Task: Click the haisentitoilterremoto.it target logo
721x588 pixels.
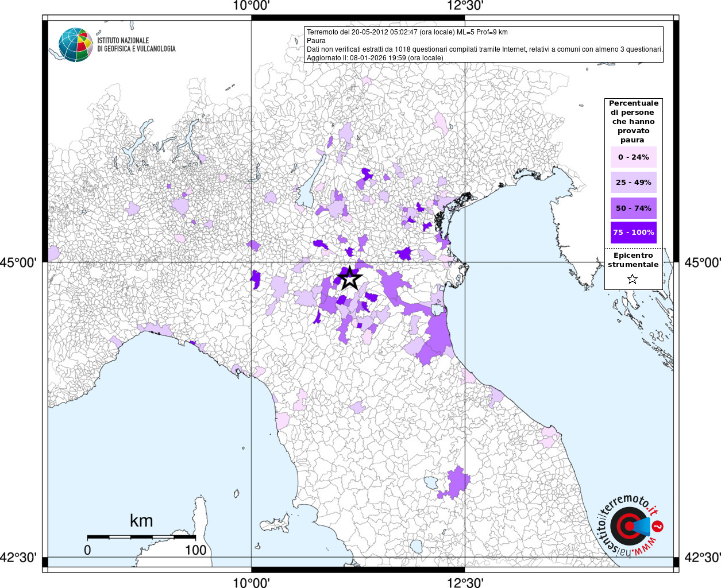Action: [630, 526]
